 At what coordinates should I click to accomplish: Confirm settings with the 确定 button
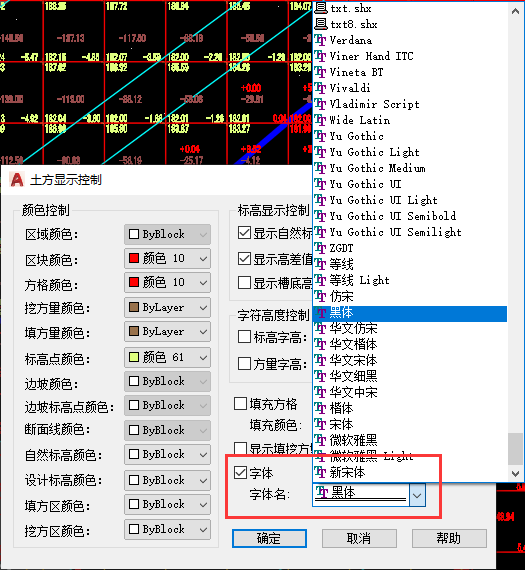(269, 538)
